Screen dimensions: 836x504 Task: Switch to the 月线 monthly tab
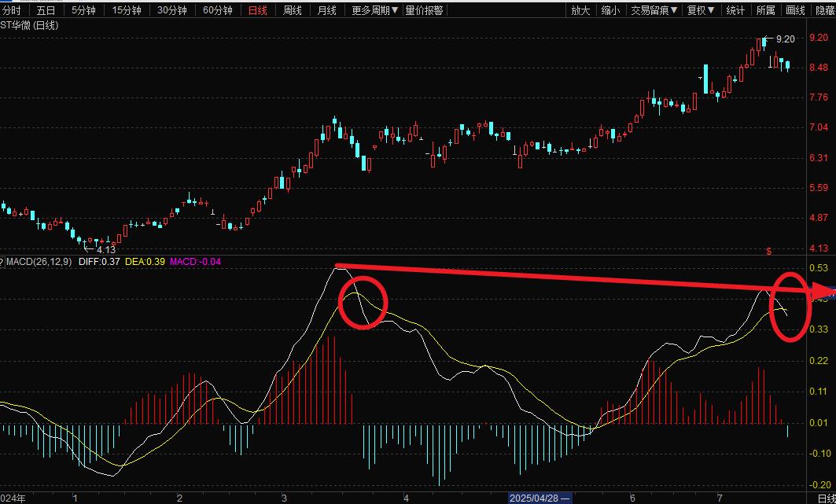(326, 10)
